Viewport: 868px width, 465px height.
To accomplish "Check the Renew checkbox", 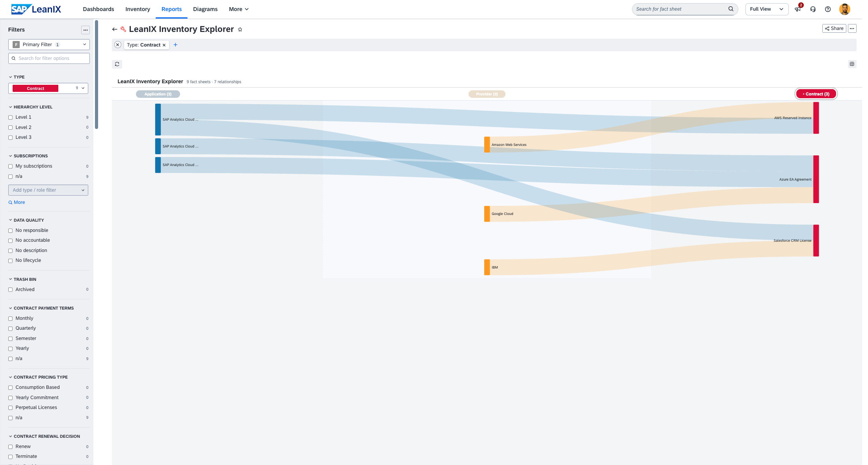I will click(x=11, y=447).
